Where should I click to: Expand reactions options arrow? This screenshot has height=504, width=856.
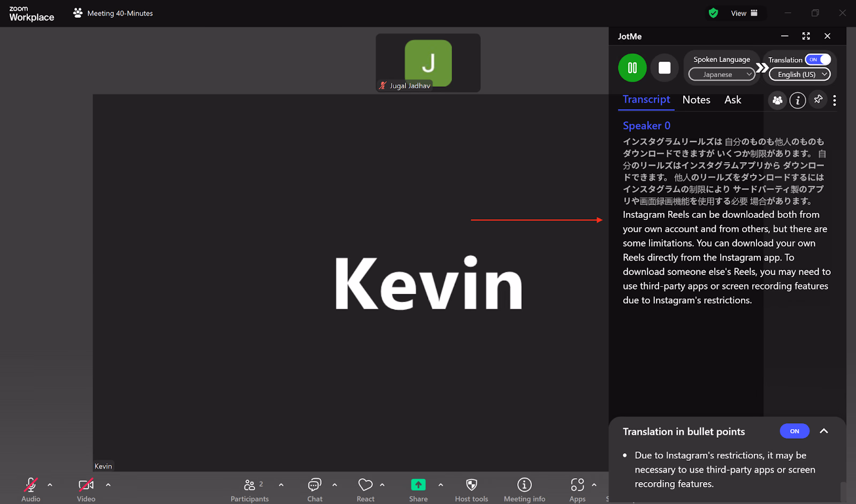(x=382, y=485)
